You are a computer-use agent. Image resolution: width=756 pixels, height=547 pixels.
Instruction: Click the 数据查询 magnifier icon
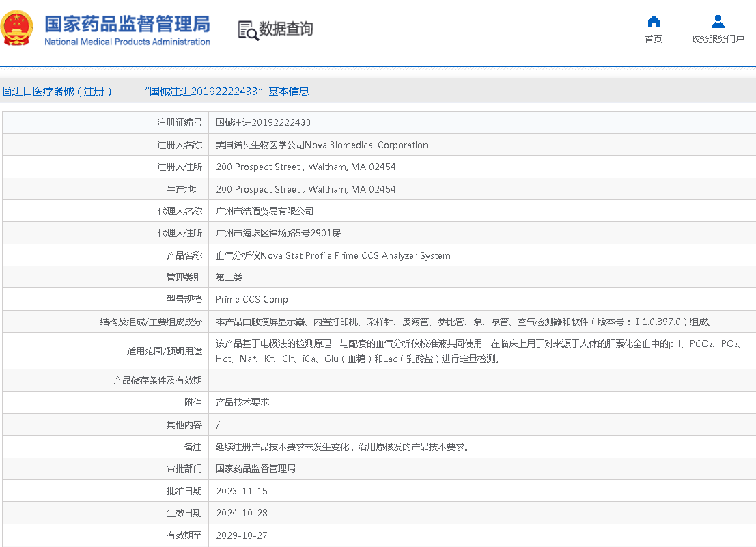(248, 30)
